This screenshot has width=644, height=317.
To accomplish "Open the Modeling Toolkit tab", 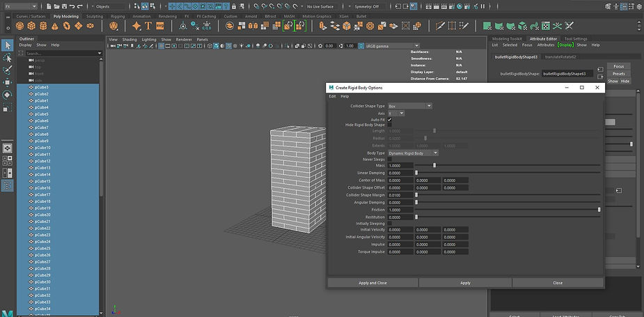I will [x=507, y=38].
